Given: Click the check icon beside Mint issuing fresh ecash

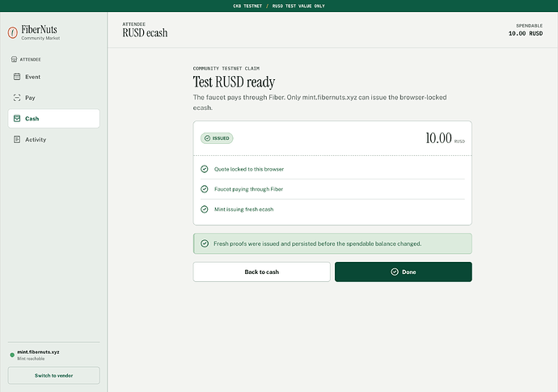Looking at the screenshot, I should [x=205, y=209].
